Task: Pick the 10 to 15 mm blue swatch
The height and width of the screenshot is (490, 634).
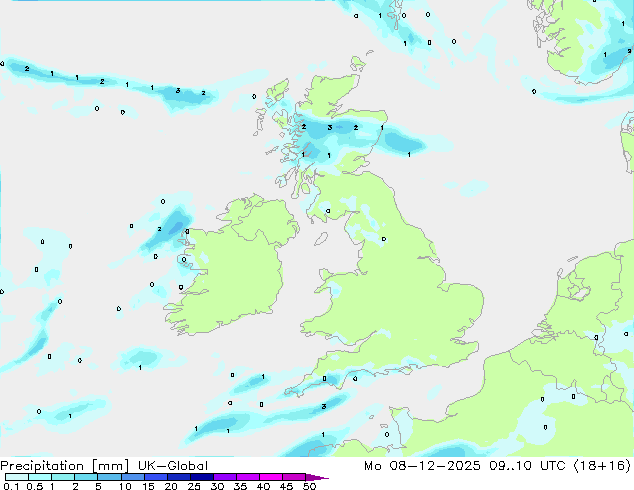Action: coord(133,477)
